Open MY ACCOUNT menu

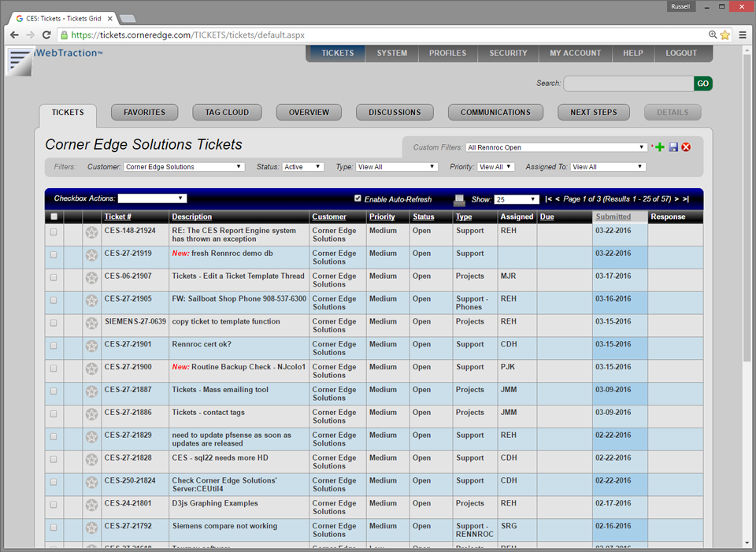pos(575,53)
